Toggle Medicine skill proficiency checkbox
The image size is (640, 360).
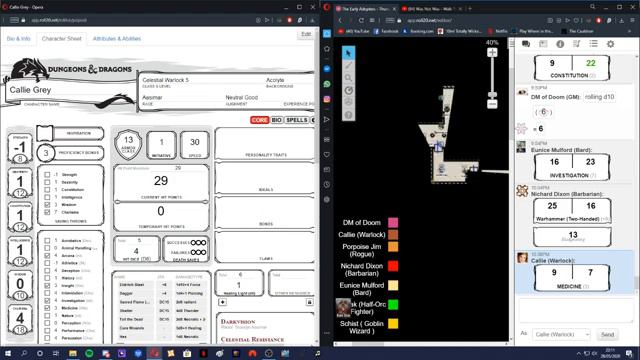[x=47, y=308]
